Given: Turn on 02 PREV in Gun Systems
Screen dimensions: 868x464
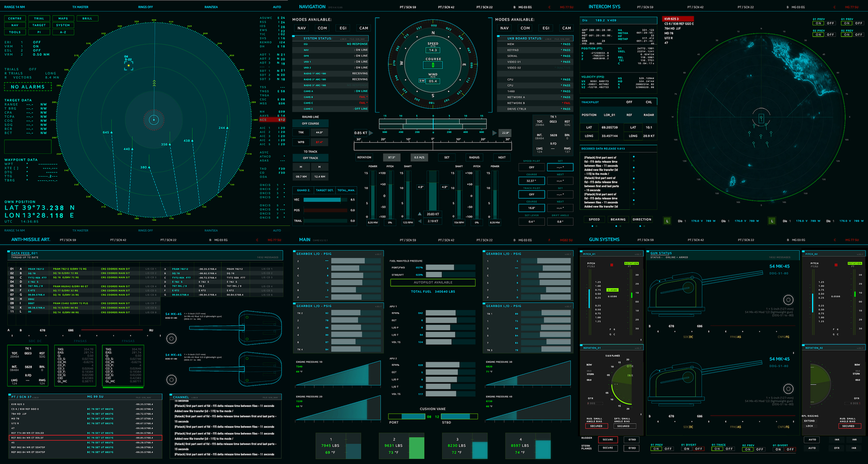Looking at the screenshot, I should [748, 449].
